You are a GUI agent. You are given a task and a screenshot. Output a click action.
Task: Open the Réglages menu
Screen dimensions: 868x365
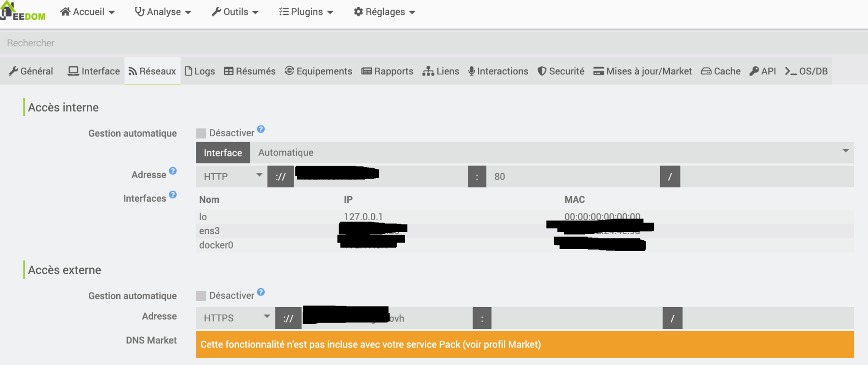click(x=384, y=12)
